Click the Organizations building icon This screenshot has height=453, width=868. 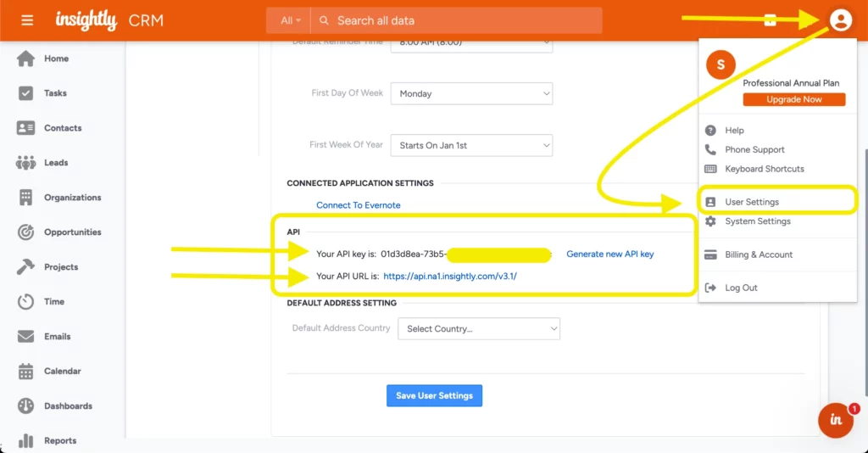pyautogui.click(x=25, y=197)
